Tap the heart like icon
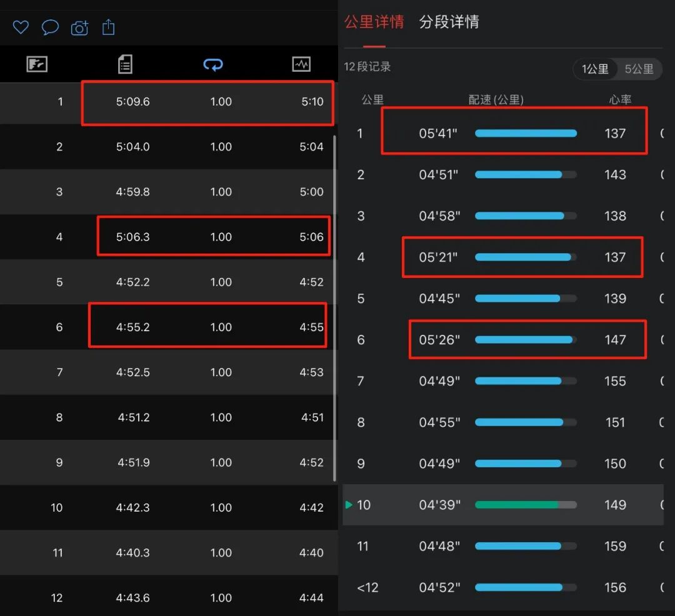The height and width of the screenshot is (616, 675). pyautogui.click(x=21, y=27)
